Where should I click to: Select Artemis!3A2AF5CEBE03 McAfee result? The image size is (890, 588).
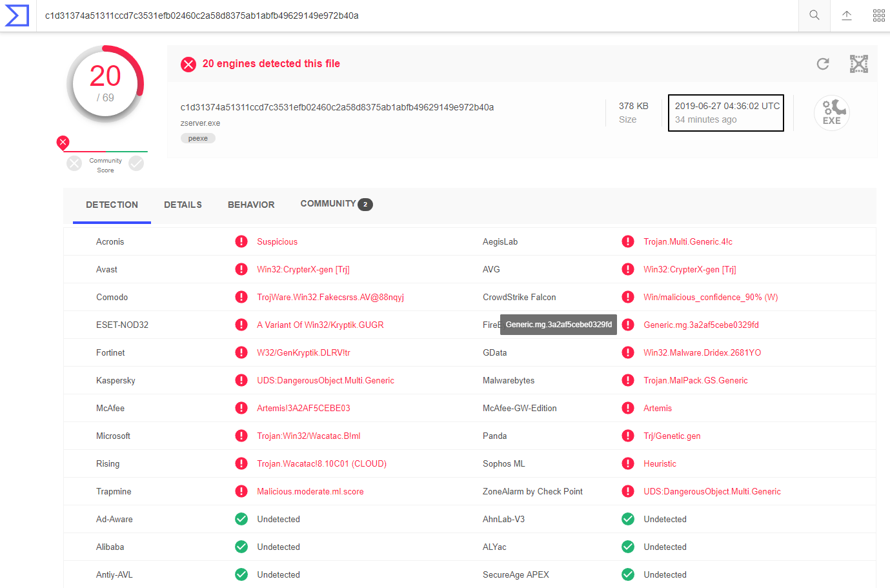coord(303,408)
